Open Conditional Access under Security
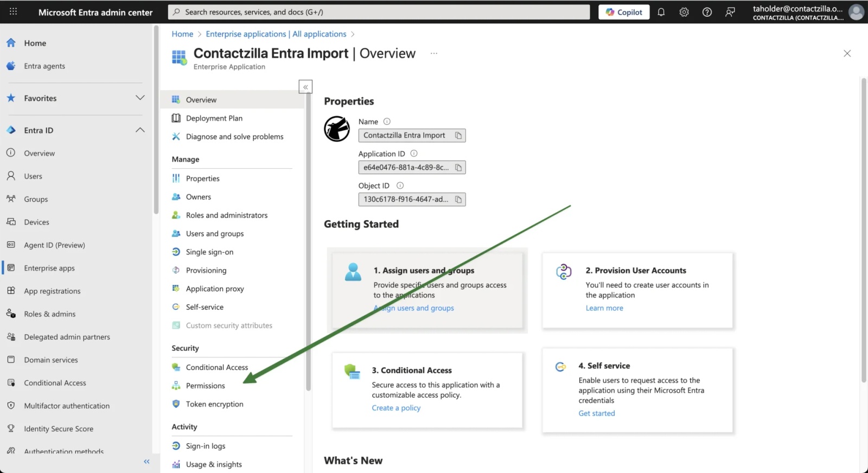 click(x=217, y=367)
